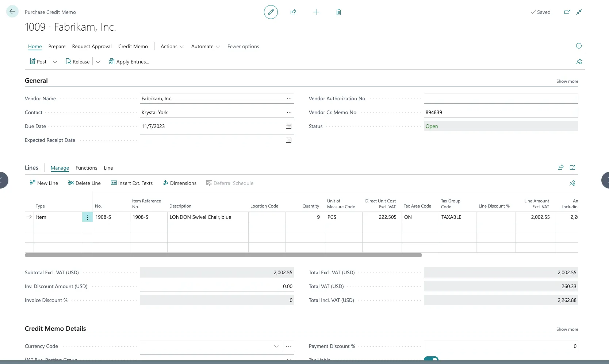The image size is (609, 364).
Task: Expand the Release dropdown arrow
Action: (x=98, y=62)
